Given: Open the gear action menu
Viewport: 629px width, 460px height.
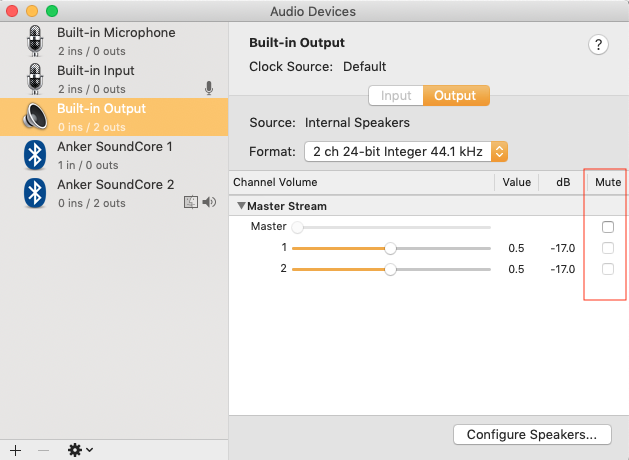Looking at the screenshot, I should [x=80, y=450].
